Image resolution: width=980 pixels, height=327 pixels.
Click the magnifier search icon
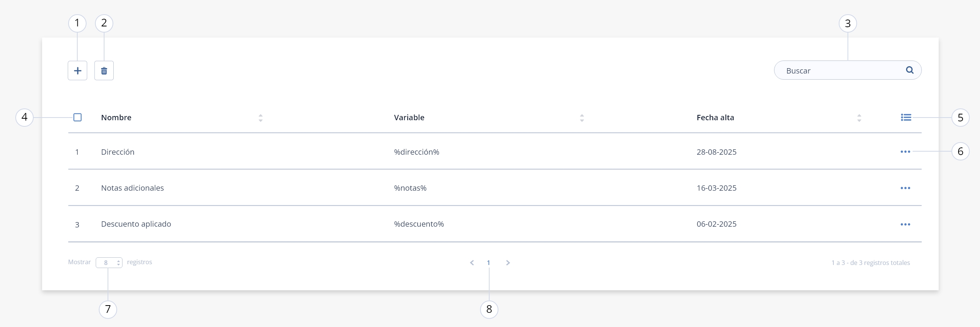click(910, 70)
